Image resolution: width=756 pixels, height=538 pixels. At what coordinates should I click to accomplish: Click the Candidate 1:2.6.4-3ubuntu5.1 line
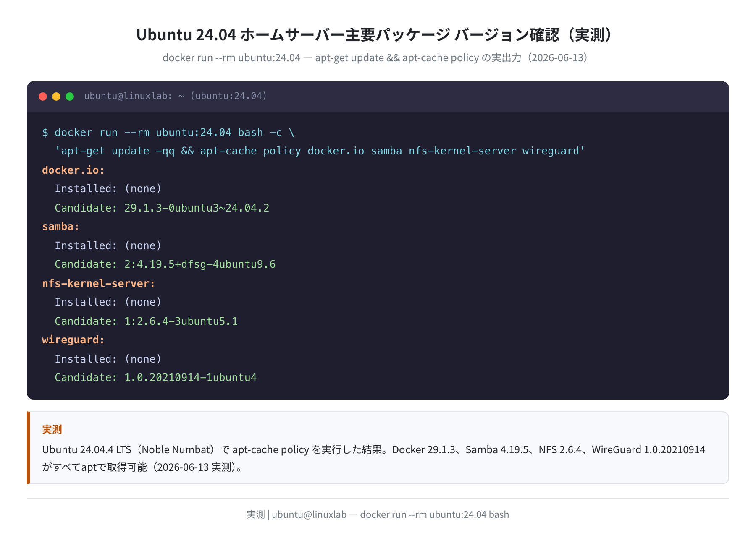coord(146,321)
